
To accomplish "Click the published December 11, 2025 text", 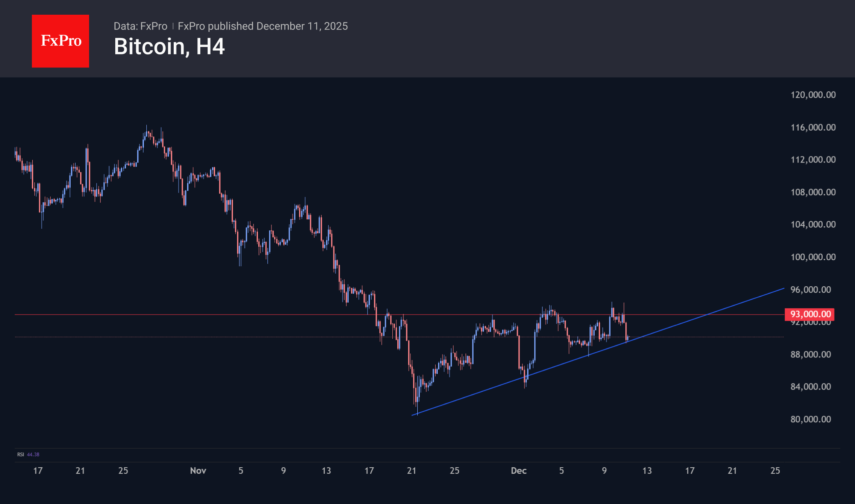I will 263,26.
